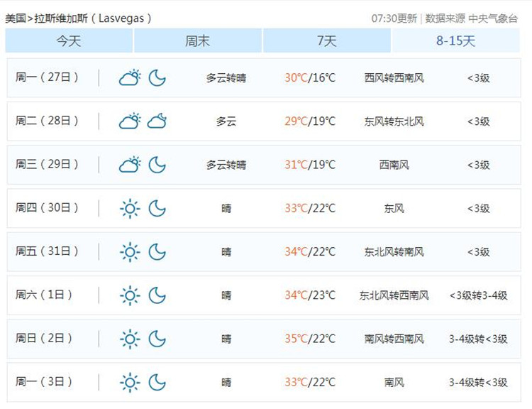Viewport: 532px width, 409px height.
Task: Click cloudy-sun day icon for 周一 27日
Action: pos(130,78)
